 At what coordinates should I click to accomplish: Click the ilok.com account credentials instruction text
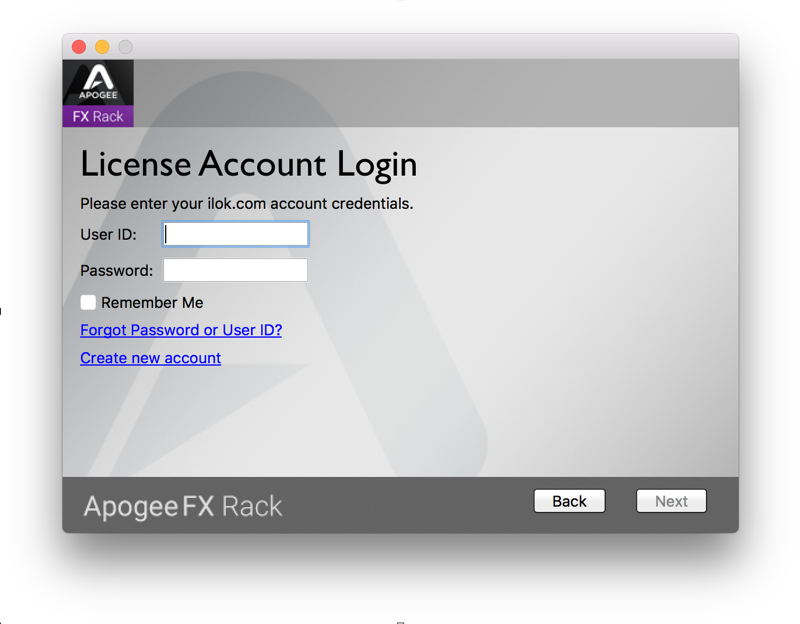(246, 204)
